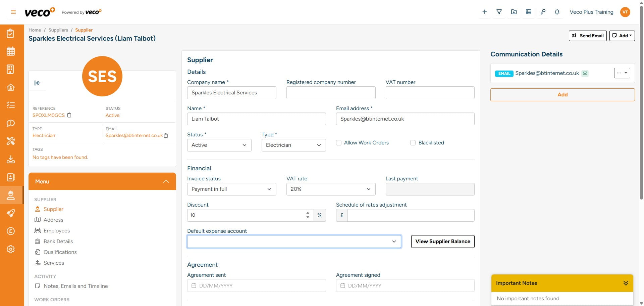
Task: Click the filter icon in top toolbar
Action: [499, 12]
